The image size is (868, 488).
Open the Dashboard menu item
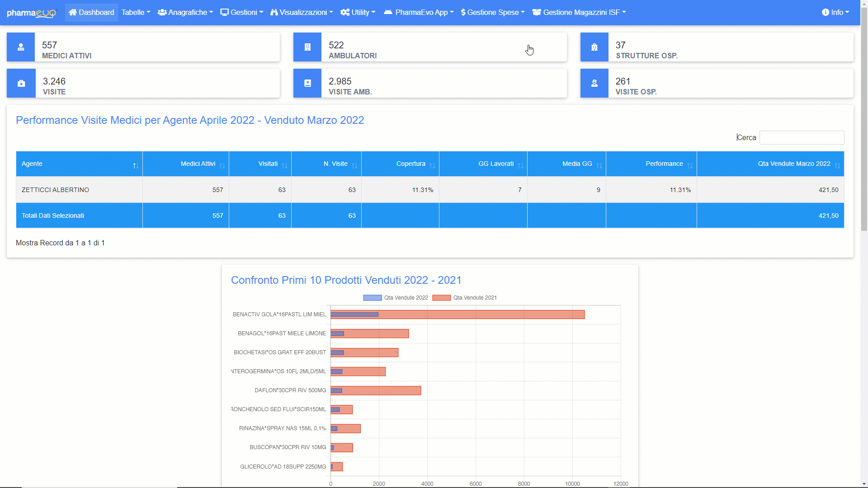tap(91, 13)
